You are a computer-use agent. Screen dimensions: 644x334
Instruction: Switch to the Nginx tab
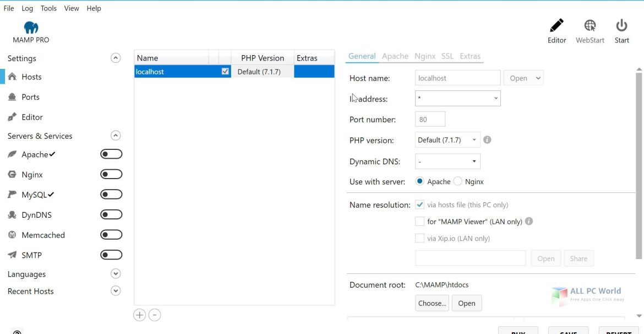[425, 56]
